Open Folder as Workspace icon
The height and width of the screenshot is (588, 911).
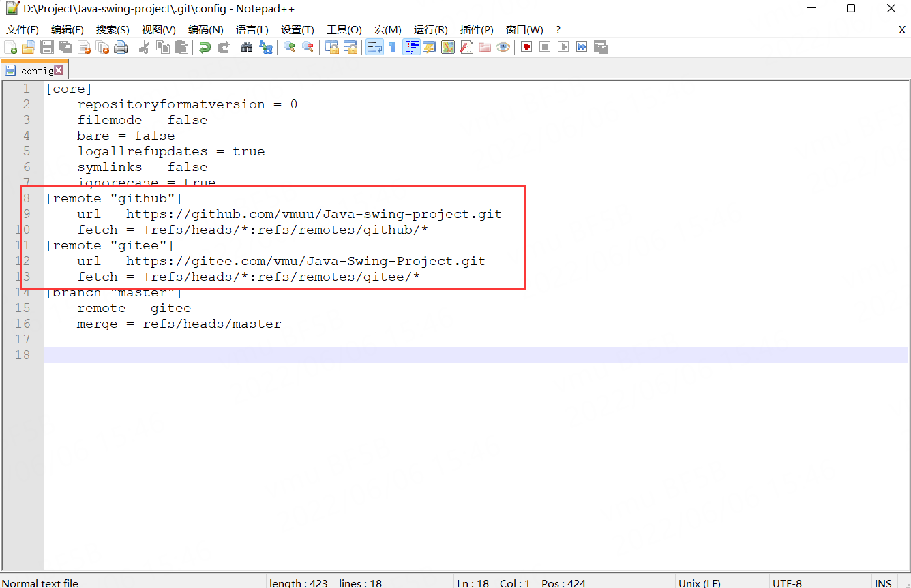click(x=485, y=47)
